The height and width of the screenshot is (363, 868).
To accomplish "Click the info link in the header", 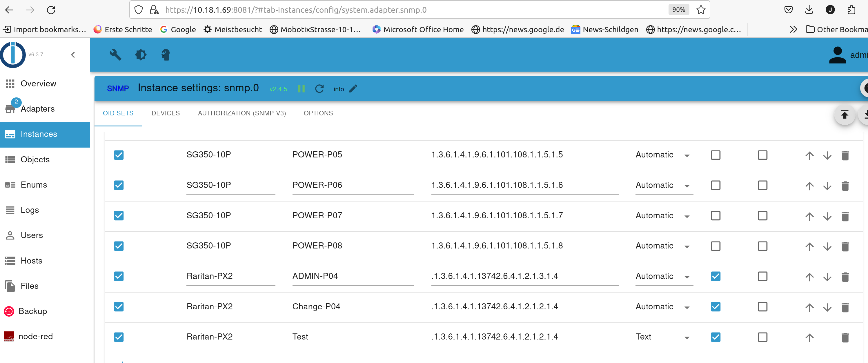I will click(x=339, y=89).
